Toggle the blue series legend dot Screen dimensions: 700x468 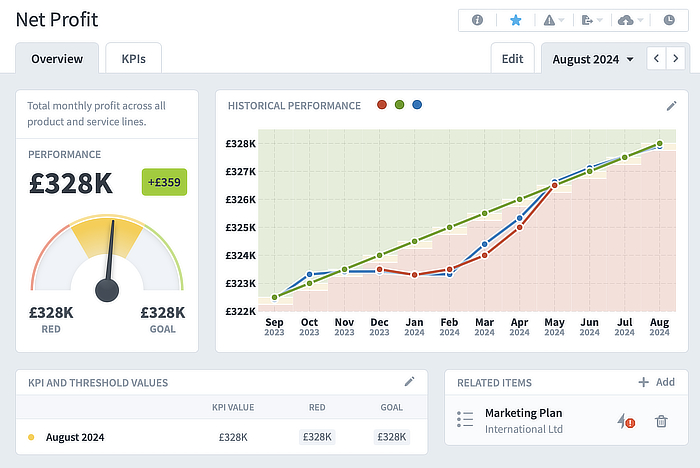point(417,105)
